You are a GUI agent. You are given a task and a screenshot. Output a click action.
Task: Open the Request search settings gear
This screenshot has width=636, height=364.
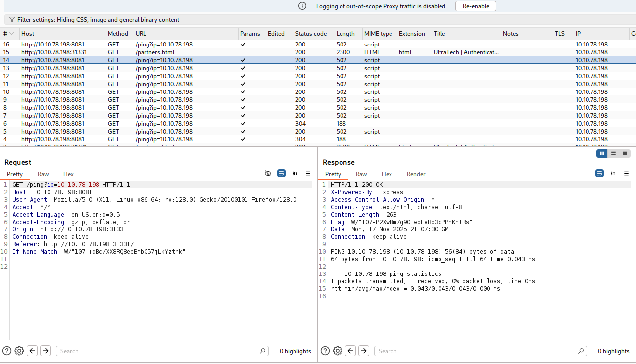pyautogui.click(x=19, y=351)
